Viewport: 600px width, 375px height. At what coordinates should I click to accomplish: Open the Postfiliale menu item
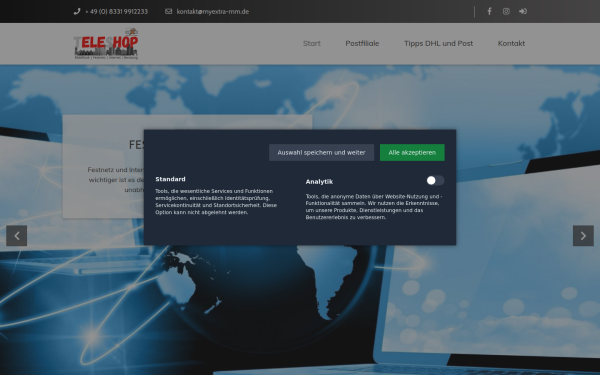(362, 43)
